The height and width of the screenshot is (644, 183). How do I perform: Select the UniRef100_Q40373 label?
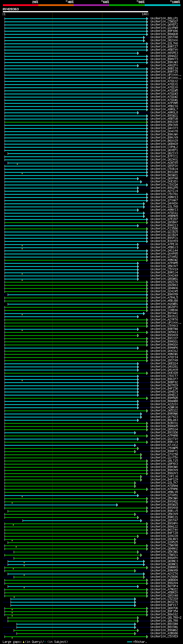[x=164, y=128]
